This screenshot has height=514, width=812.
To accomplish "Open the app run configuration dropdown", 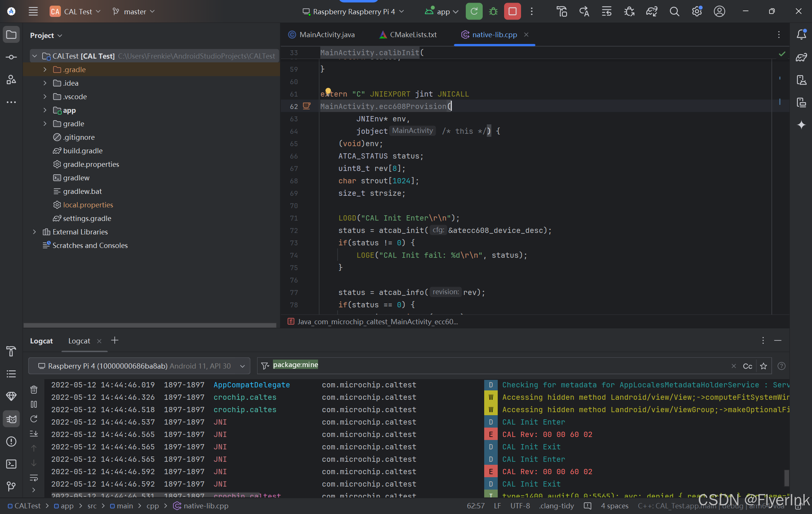I will (442, 11).
